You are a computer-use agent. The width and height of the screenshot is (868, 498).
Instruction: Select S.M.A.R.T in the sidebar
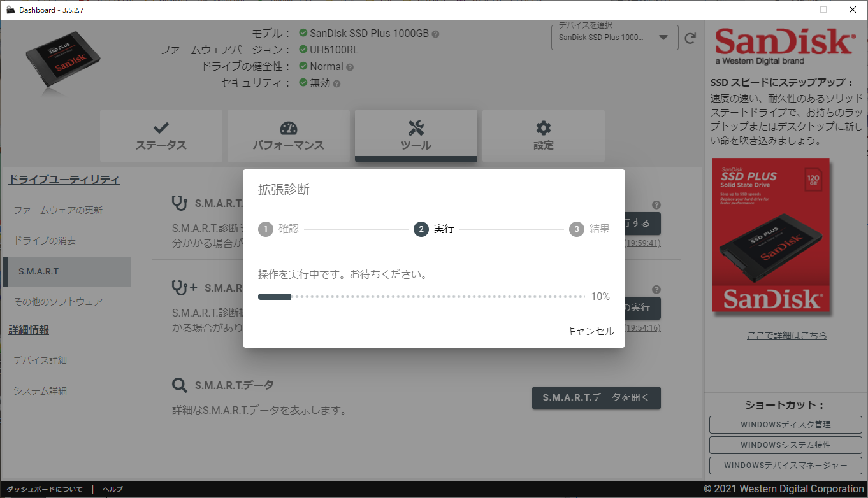click(x=67, y=272)
